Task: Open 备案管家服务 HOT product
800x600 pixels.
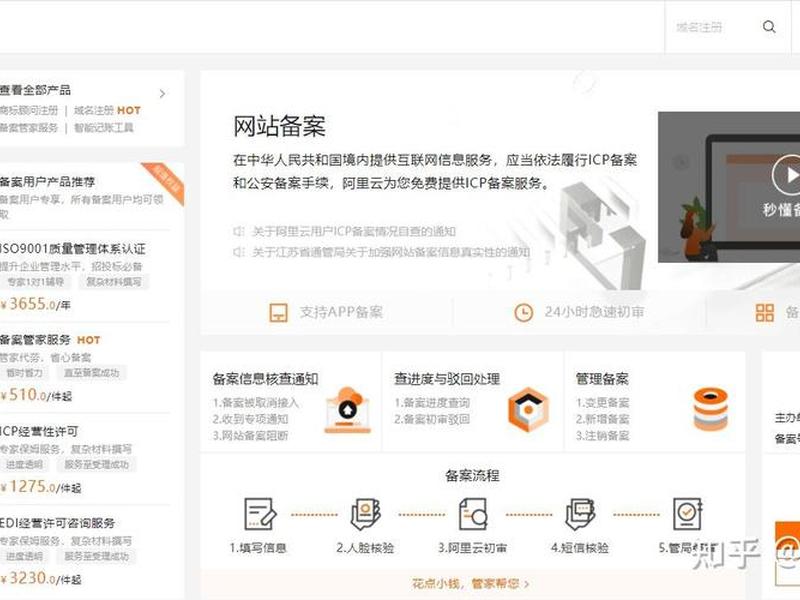Action: (50, 340)
